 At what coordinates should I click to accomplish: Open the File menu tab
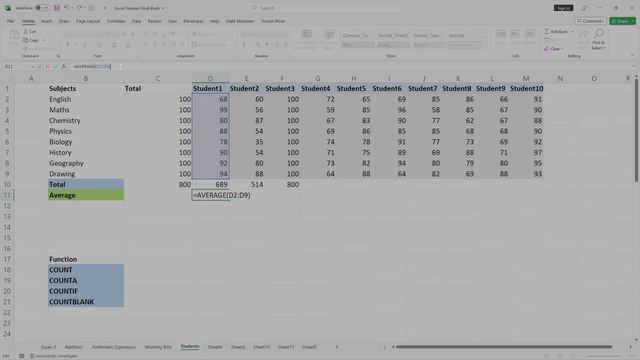point(10,21)
